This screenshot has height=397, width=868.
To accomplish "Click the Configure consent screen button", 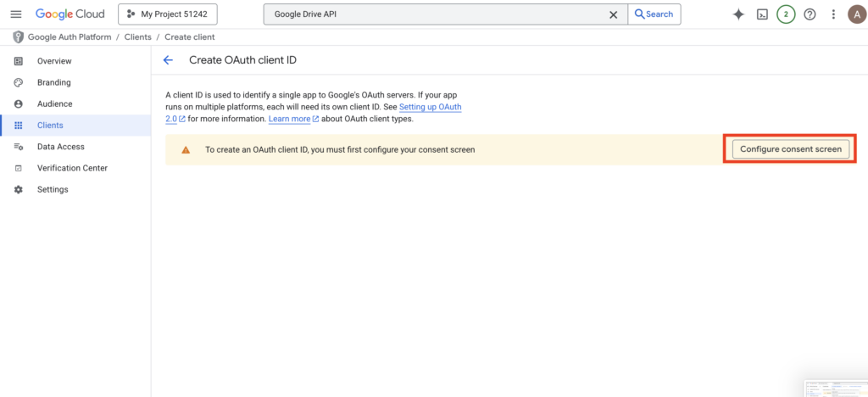I will (x=790, y=149).
